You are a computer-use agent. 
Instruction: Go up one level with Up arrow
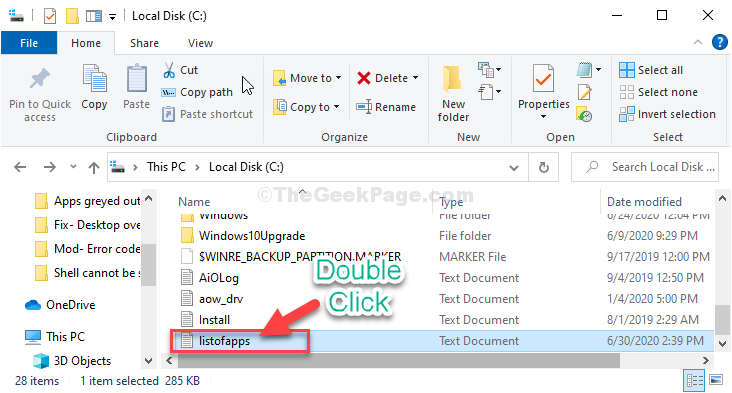pos(94,167)
